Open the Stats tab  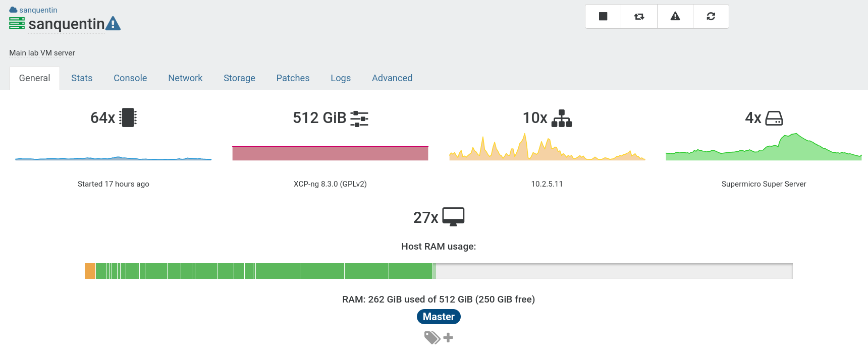[x=82, y=78]
